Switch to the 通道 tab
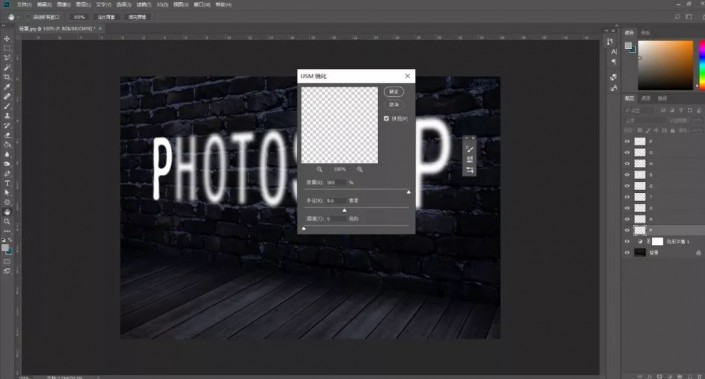The height and width of the screenshot is (379, 705). (x=646, y=98)
